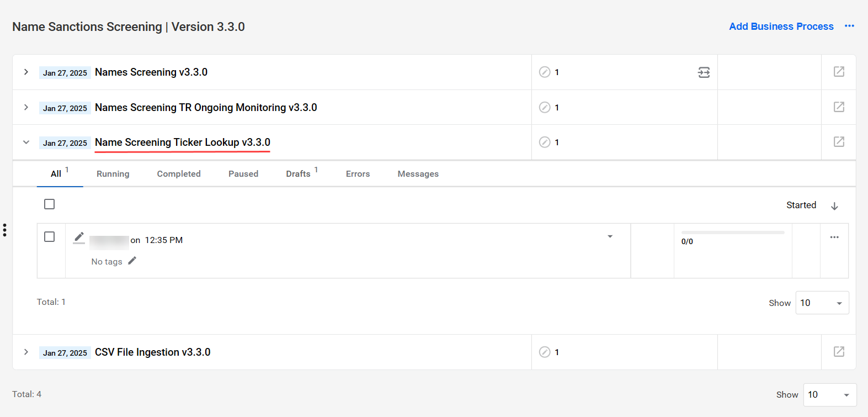
Task: Click the vertical three-dot handle on left edge
Action: (x=4, y=230)
